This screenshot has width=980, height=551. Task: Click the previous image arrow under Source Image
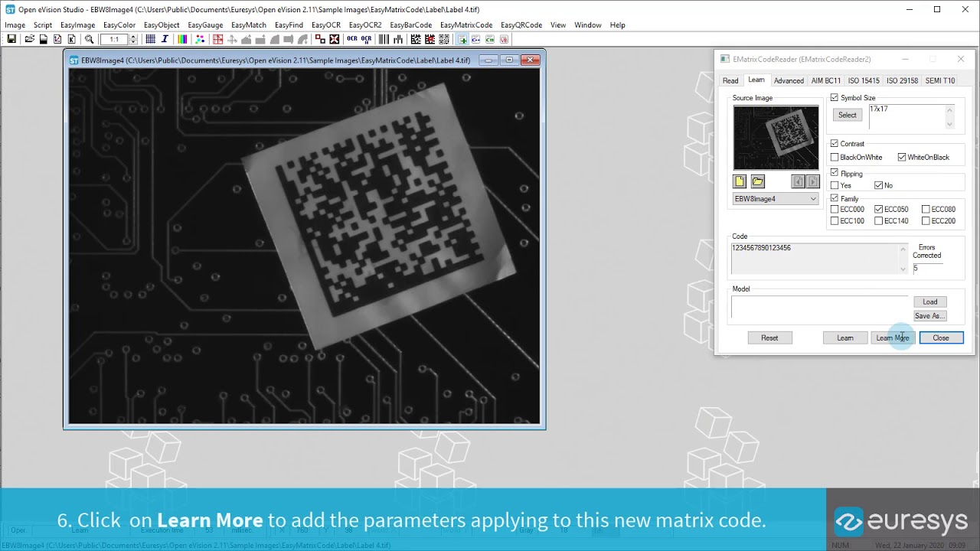[798, 181]
